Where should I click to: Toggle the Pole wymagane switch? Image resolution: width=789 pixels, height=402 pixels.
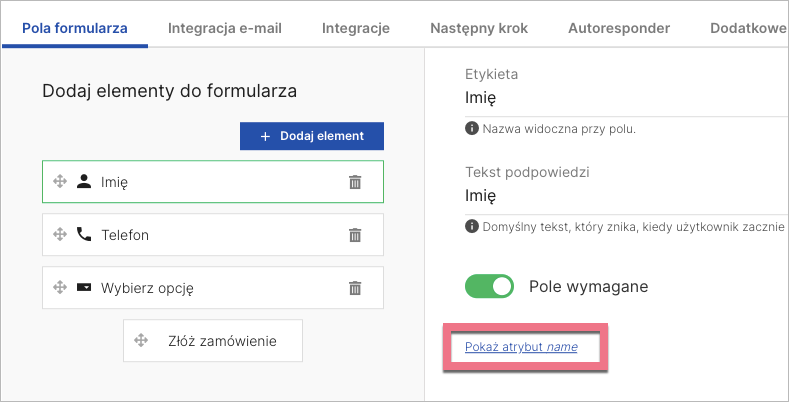(490, 287)
